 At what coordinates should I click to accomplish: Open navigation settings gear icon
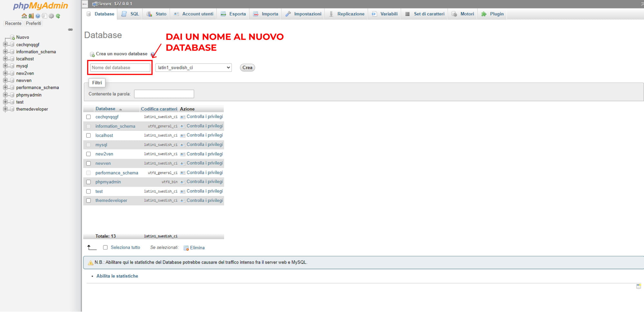click(x=51, y=16)
